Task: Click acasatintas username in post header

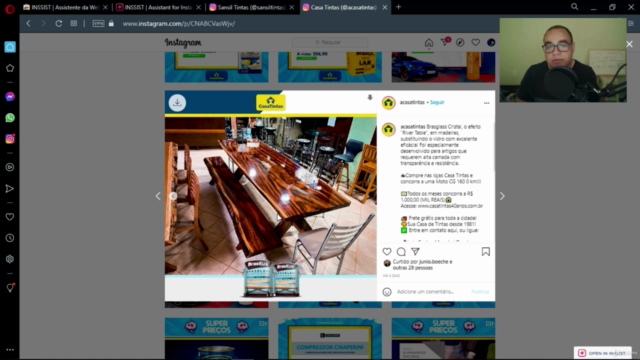Action: 412,102
